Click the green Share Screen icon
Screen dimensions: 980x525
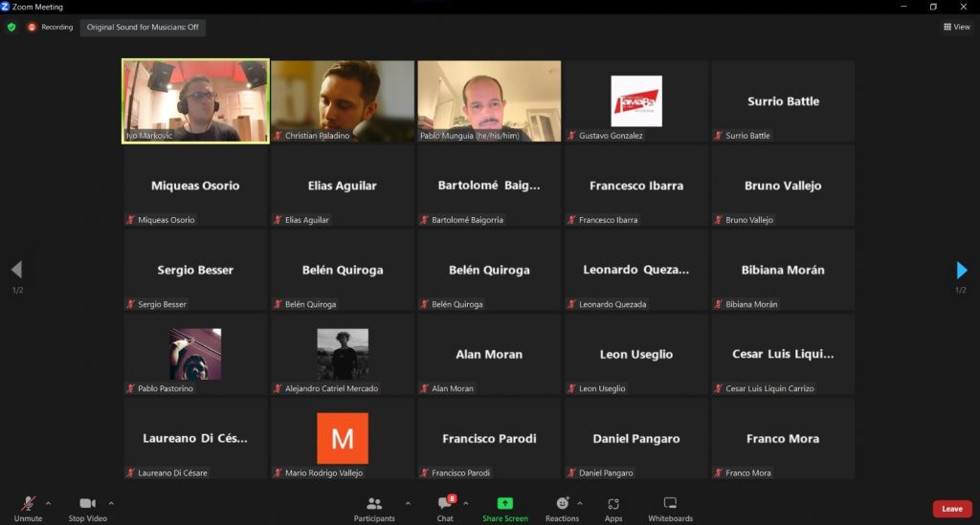tap(504, 504)
